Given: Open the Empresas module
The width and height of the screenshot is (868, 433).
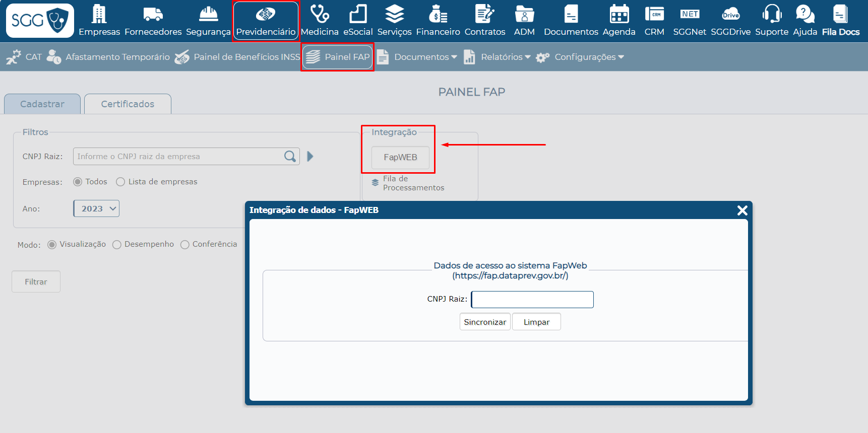Looking at the screenshot, I should [x=99, y=21].
